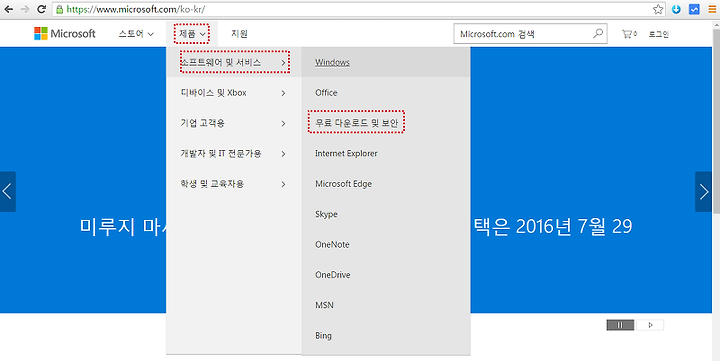The width and height of the screenshot is (720, 361).
Task: Expand the 스토어 dropdown menu
Action: click(x=136, y=34)
